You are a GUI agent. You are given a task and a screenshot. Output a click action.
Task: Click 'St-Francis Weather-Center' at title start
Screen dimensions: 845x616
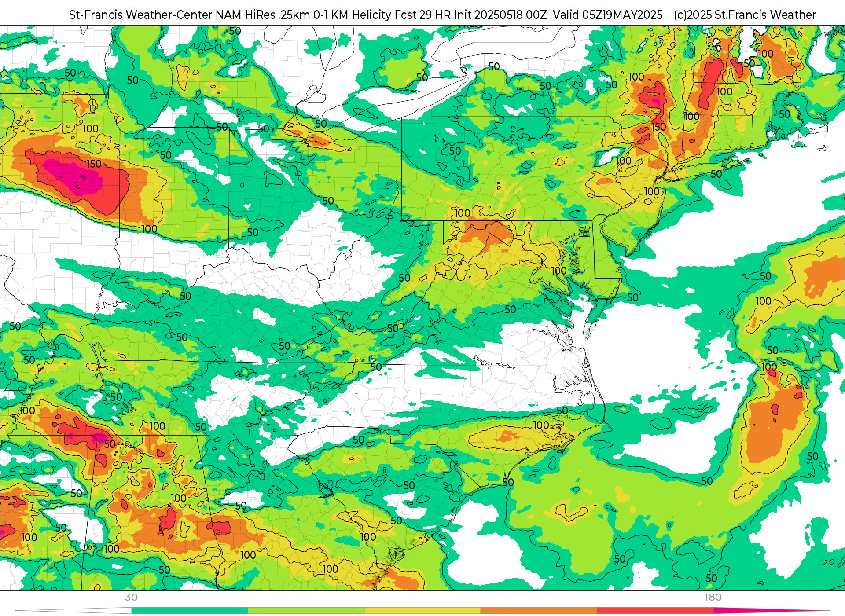coord(141,15)
